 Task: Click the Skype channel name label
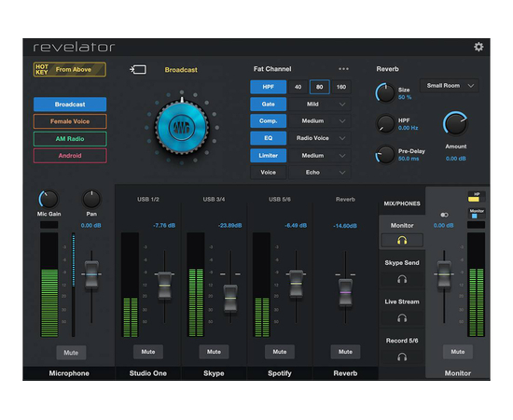214,373
